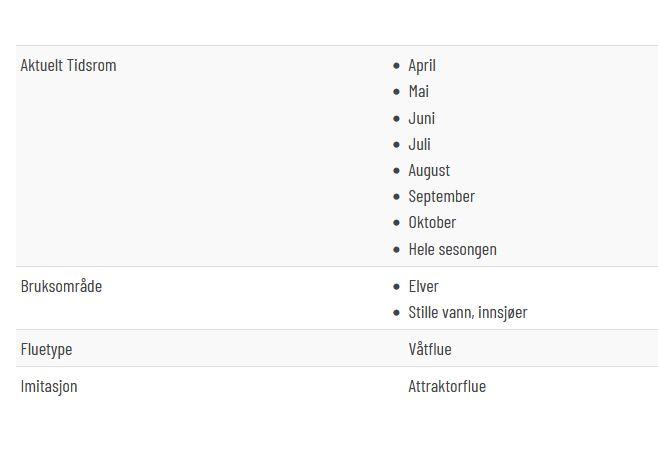Click the bullet beside Elver

(x=397, y=287)
